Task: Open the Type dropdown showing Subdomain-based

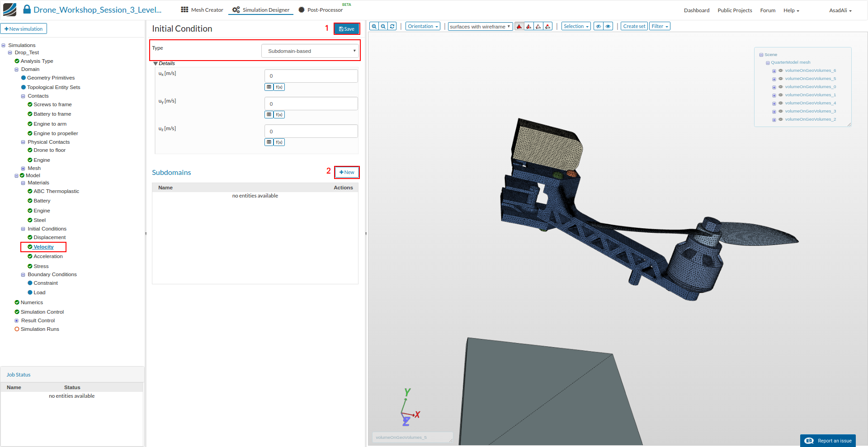Action: pyautogui.click(x=310, y=51)
